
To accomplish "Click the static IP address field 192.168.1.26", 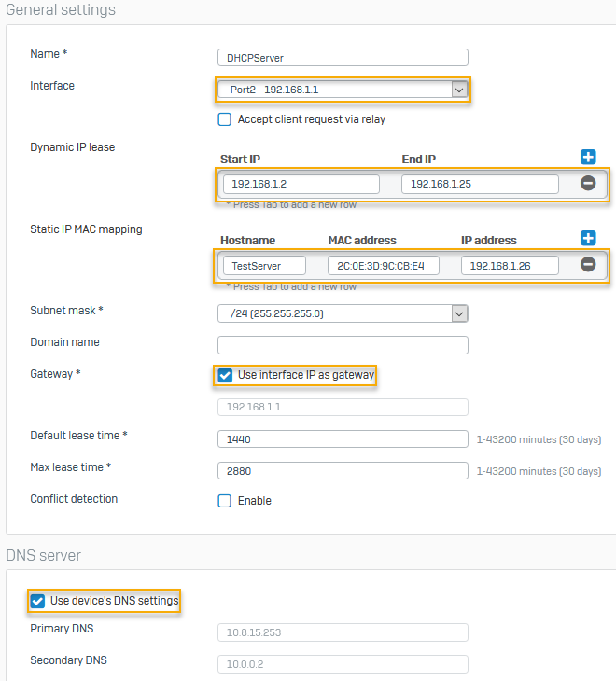I will 510,266.
